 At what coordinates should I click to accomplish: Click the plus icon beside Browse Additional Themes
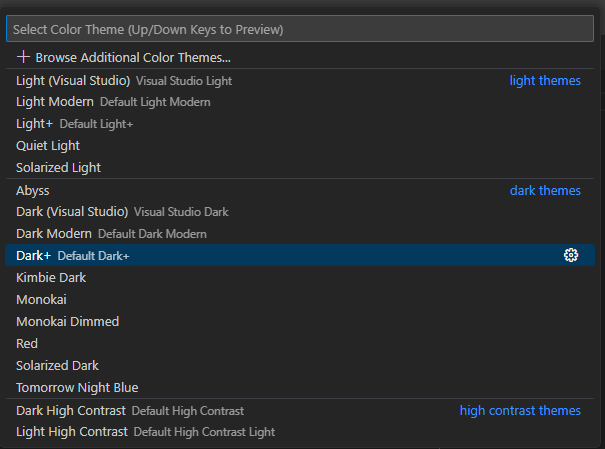pyautogui.click(x=24, y=57)
